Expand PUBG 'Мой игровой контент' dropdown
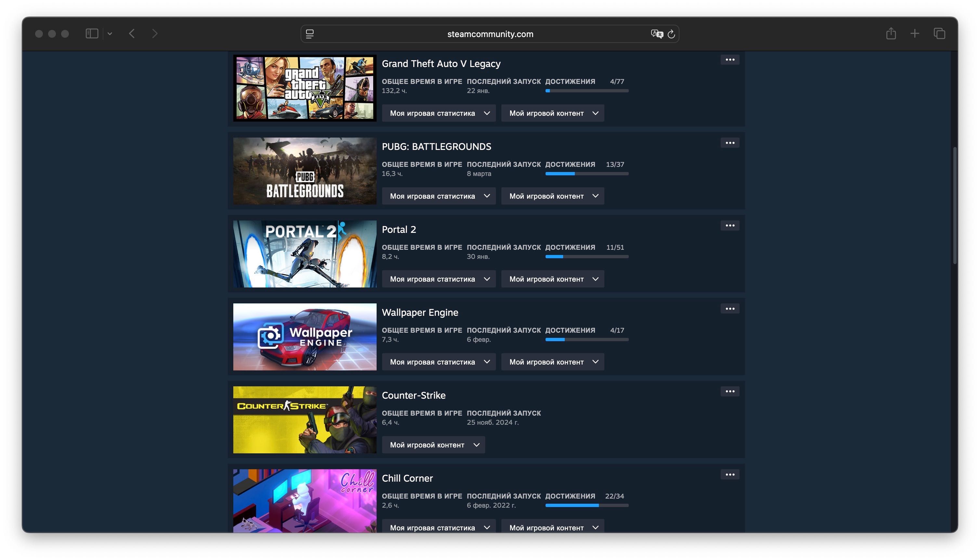Screen dimensions: 980x560 point(552,196)
